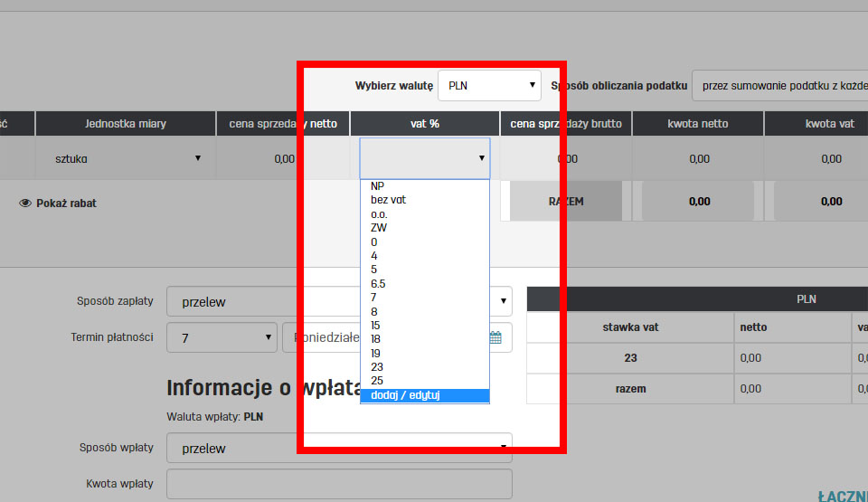This screenshot has height=502, width=868.
Task: Click the 23 rate summary row cell
Action: point(630,358)
